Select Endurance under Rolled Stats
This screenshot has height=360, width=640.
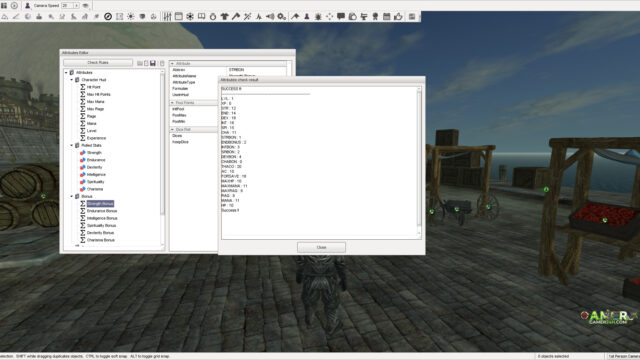click(x=96, y=160)
